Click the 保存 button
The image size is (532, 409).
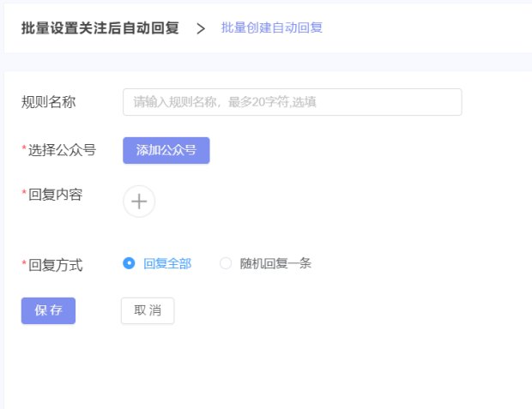click(48, 310)
